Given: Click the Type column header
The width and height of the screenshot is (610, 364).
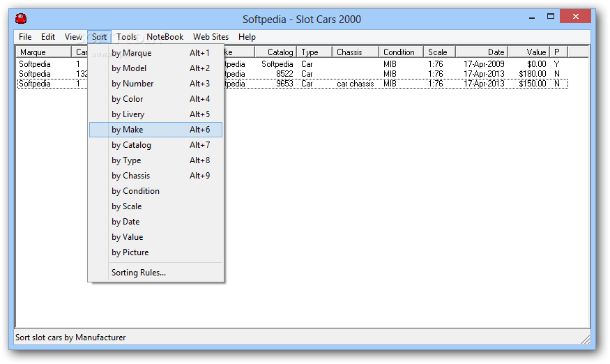Looking at the screenshot, I should click(314, 52).
